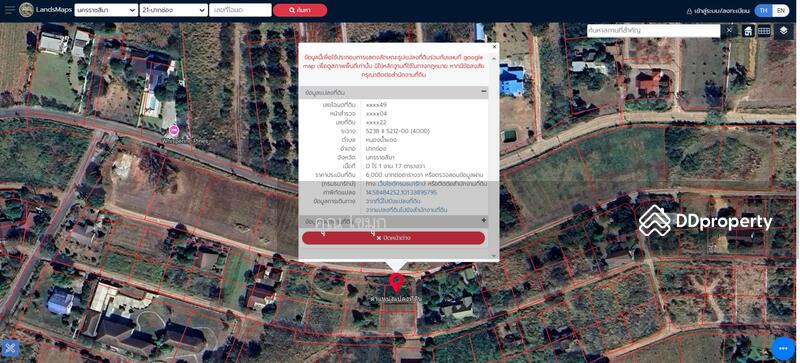This screenshot has height=363, width=800.
Task: Switch language toggle to TH
Action: (763, 10)
